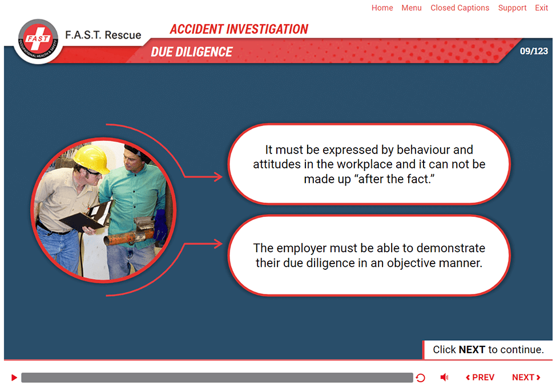
Task: Click the 'after the fact' text bubble
Action: tap(369, 164)
